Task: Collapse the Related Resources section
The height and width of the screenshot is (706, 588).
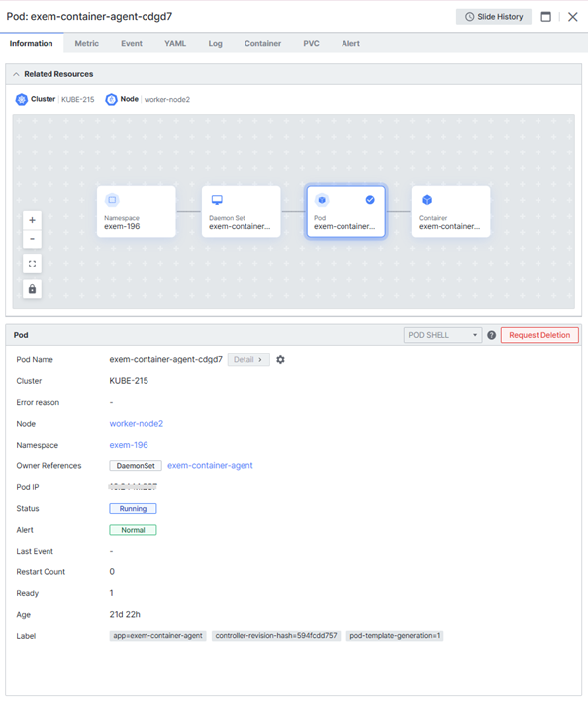Action: tap(16, 74)
